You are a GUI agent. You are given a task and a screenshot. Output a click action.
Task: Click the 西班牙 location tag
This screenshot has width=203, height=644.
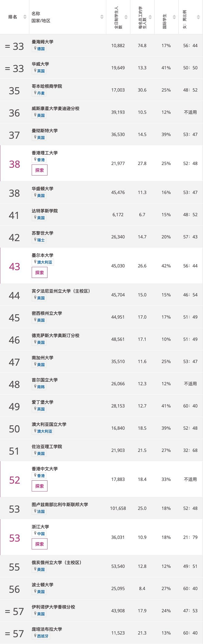click(x=42, y=636)
